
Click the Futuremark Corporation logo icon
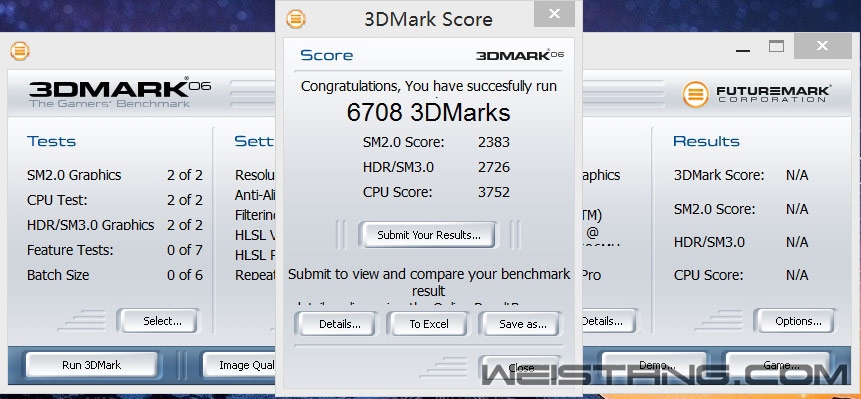click(695, 94)
